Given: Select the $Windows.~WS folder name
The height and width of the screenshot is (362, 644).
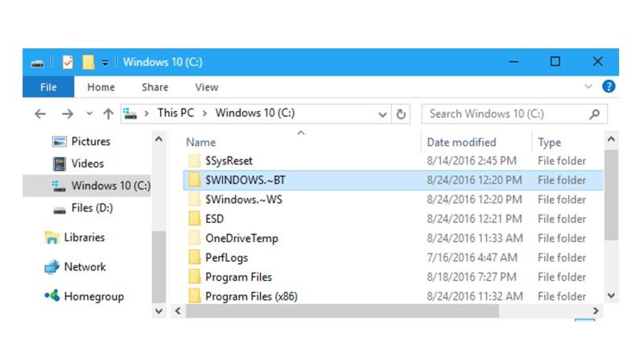Looking at the screenshot, I should (x=244, y=200).
